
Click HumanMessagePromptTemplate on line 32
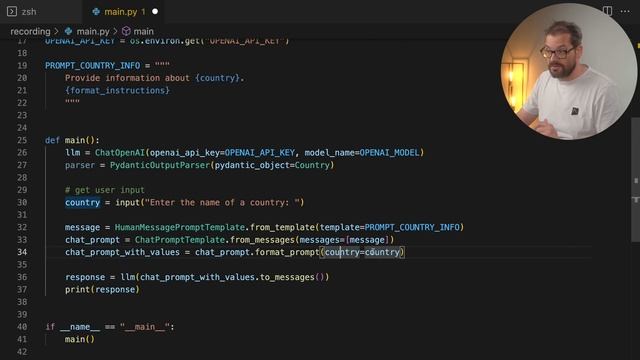(x=180, y=227)
